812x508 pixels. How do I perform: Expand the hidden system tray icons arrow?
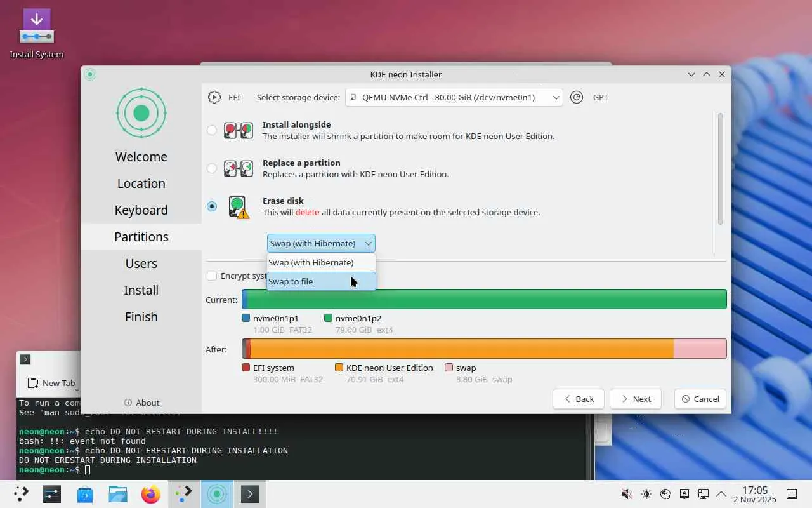tap(721, 494)
